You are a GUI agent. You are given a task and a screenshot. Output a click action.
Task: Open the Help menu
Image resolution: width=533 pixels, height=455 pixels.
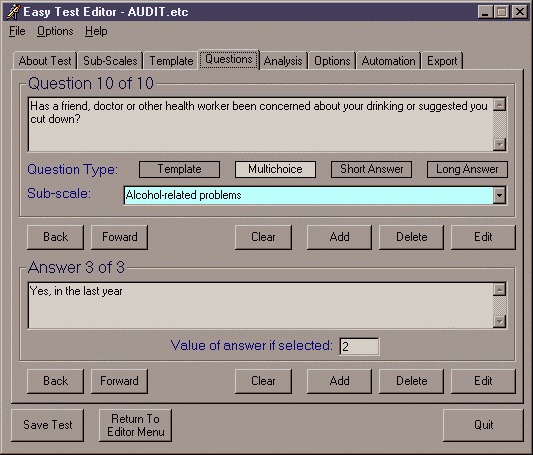point(96,31)
